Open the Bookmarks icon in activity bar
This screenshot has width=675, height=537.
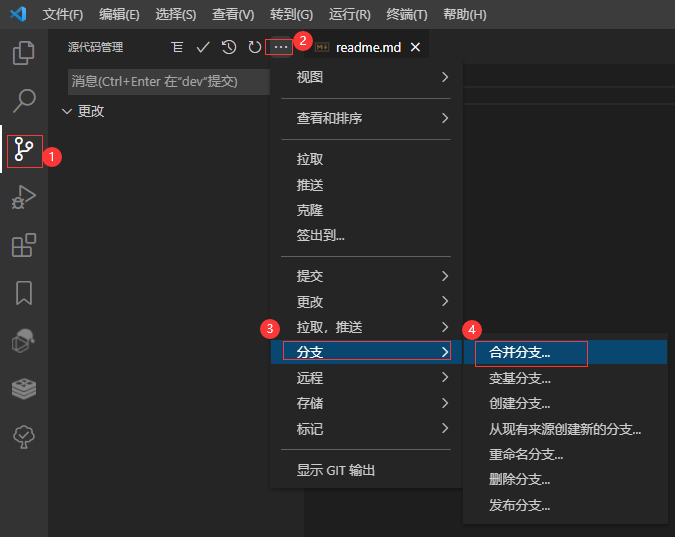24,293
